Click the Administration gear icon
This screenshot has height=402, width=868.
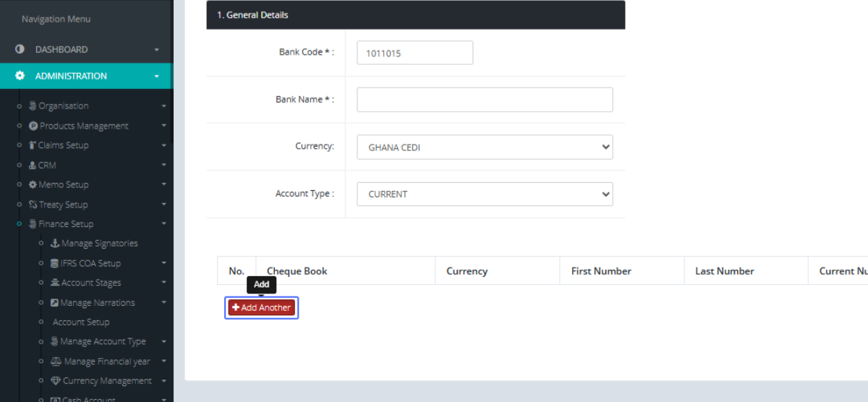[20, 76]
